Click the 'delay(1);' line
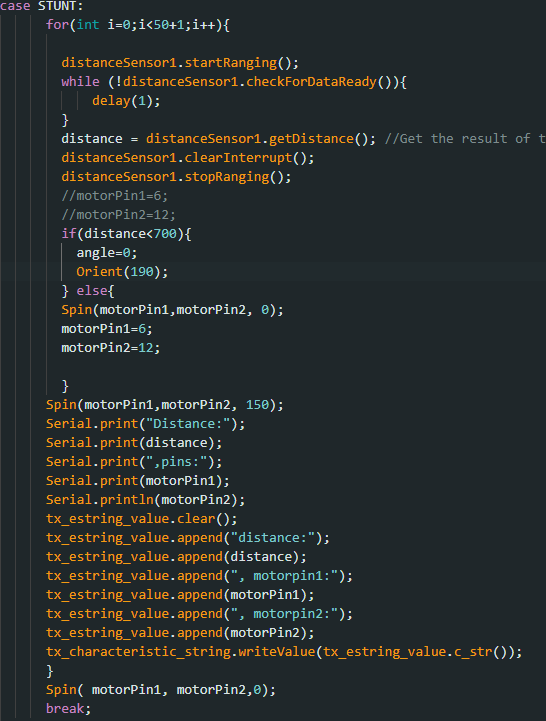Viewport: 546px width, 721px height. (x=126, y=101)
